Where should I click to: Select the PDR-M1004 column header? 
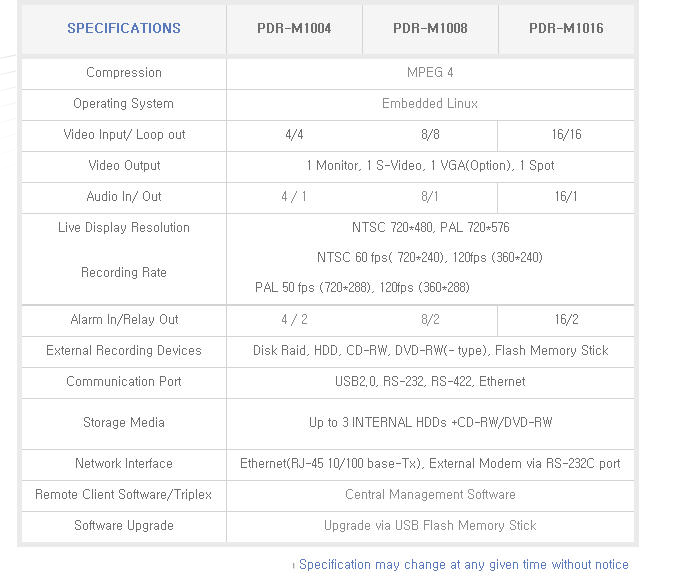294,28
